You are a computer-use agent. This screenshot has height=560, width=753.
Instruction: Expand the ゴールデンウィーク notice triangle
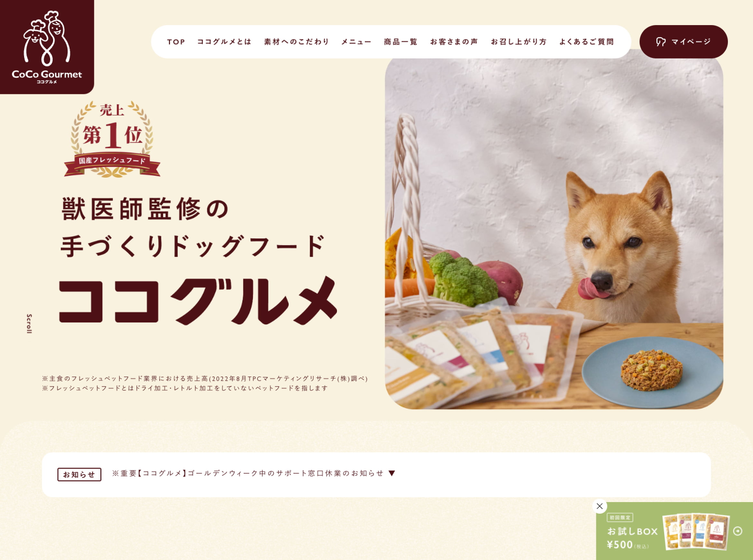tap(392, 473)
